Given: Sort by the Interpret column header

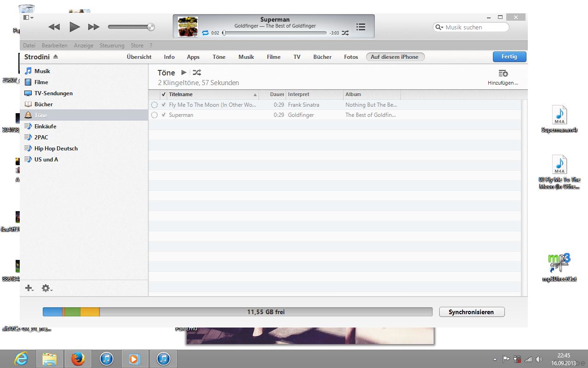Looking at the screenshot, I should [x=315, y=94].
